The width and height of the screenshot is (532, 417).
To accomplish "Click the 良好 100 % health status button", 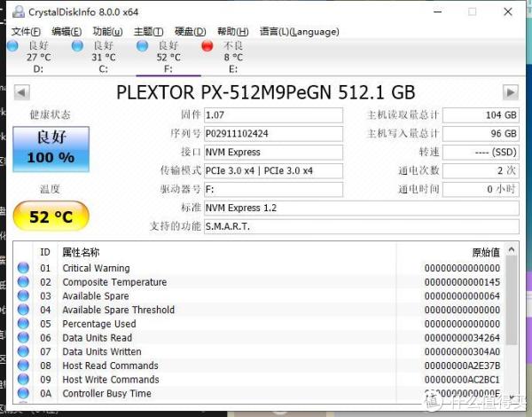I will click(51, 149).
